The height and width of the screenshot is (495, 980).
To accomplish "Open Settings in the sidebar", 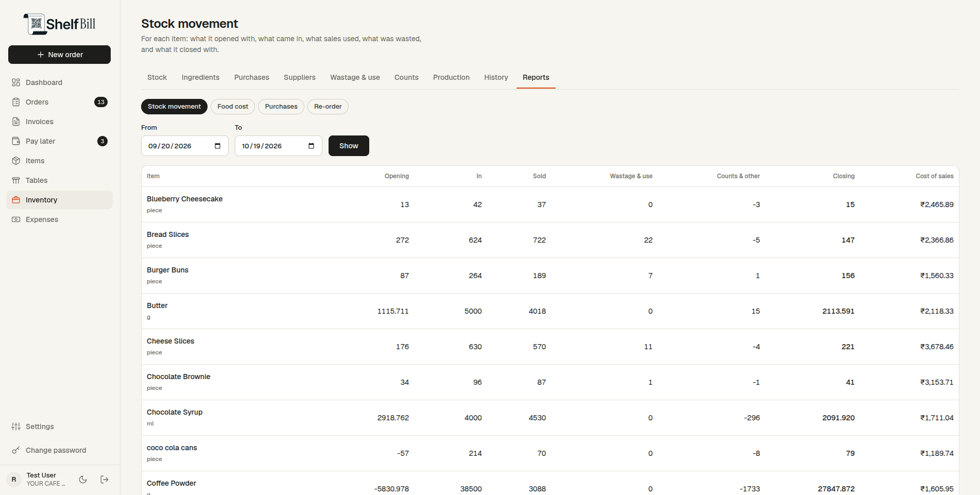I will [x=59, y=426].
